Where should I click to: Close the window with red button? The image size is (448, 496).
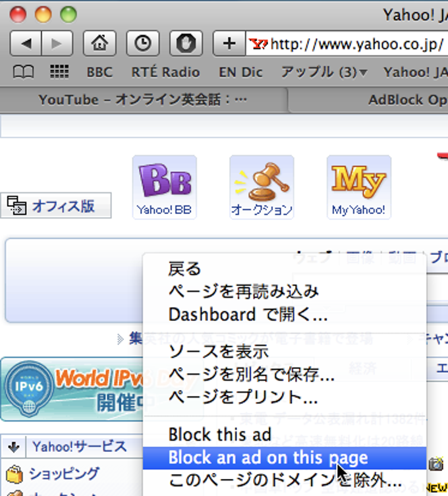click(18, 14)
